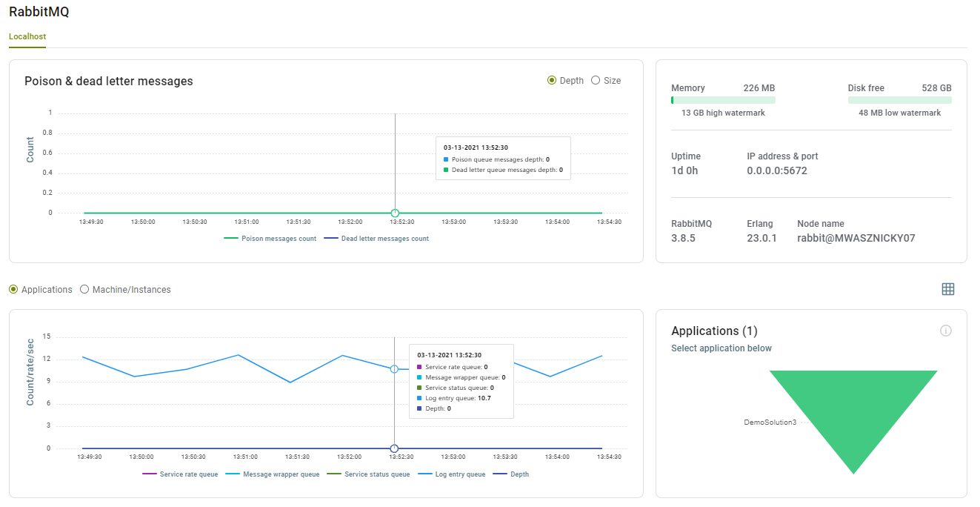
Task: Click the DemoSolution3 label
Action: (x=770, y=422)
